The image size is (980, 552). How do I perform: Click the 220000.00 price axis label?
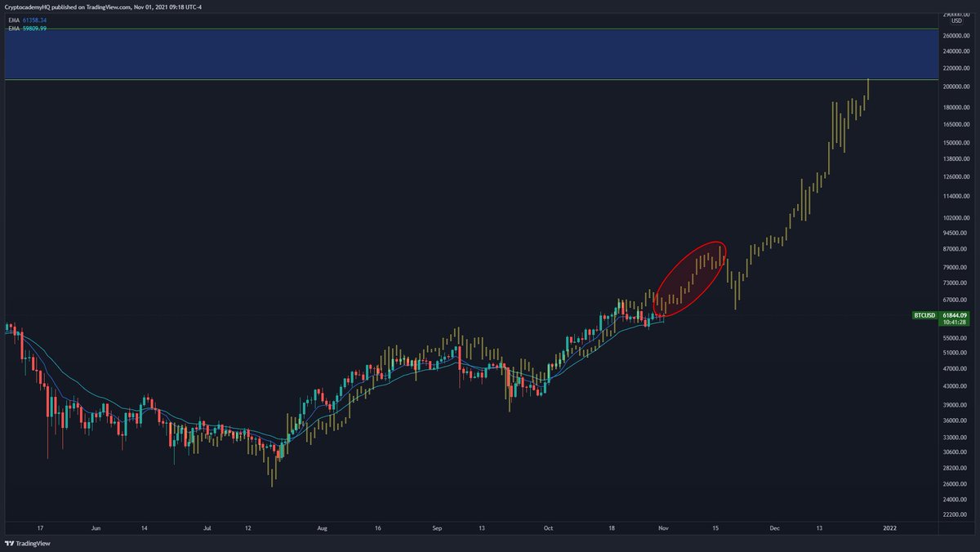(x=955, y=68)
